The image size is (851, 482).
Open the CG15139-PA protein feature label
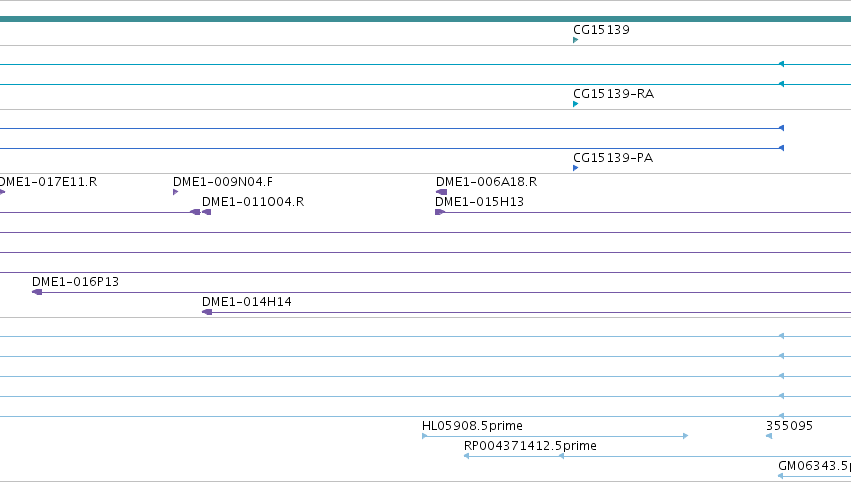(613, 158)
